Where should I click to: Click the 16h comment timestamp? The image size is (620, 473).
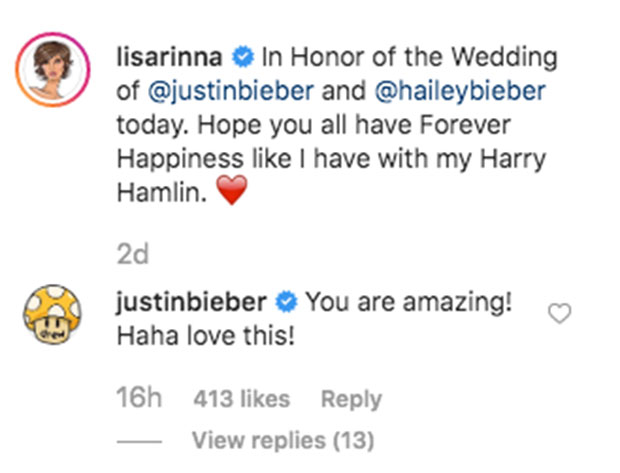point(137,398)
